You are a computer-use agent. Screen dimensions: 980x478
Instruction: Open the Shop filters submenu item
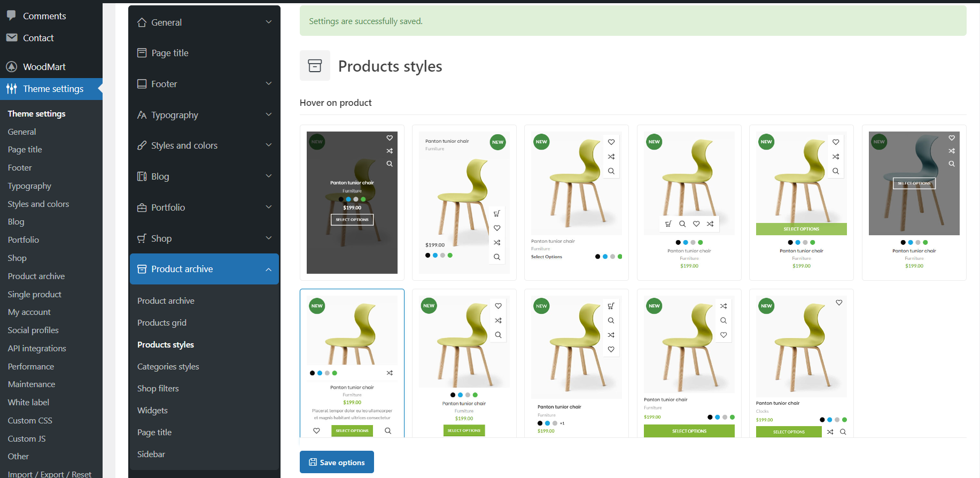(x=158, y=389)
